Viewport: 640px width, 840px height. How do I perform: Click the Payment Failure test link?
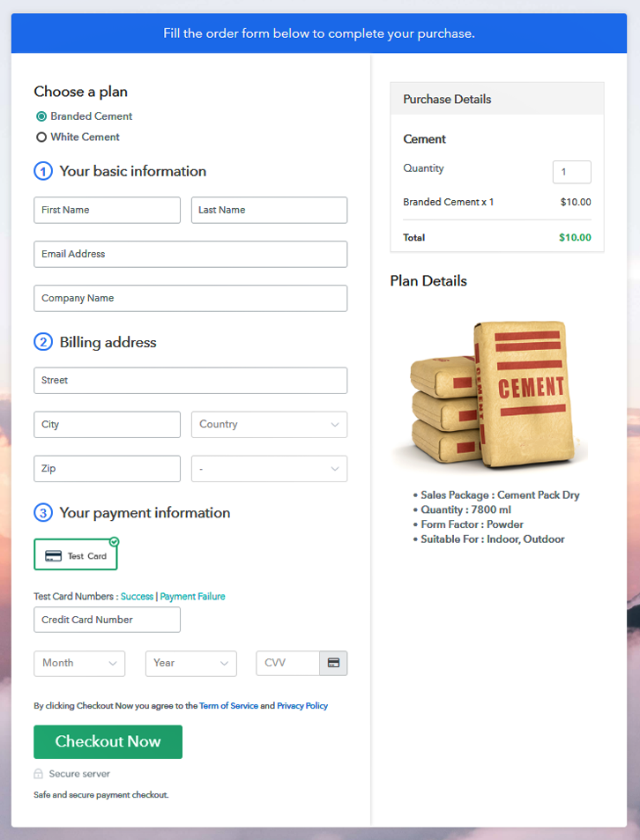[192, 597]
